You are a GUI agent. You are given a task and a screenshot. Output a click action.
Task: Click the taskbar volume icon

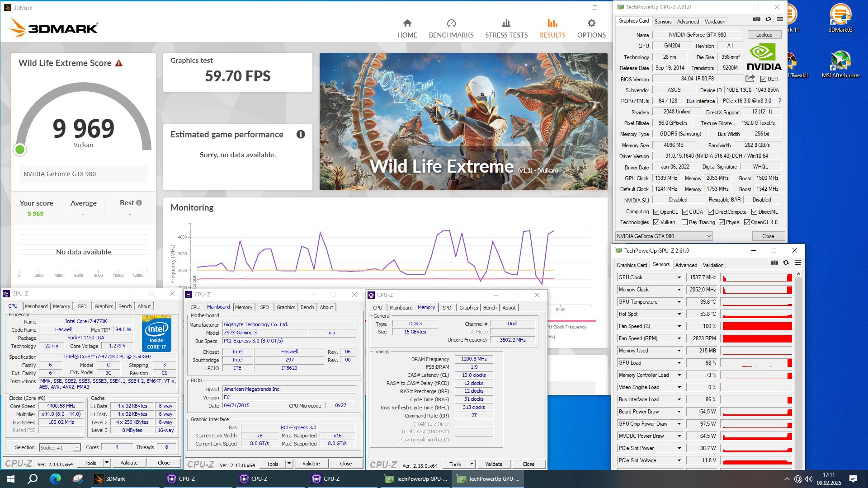pos(809,479)
